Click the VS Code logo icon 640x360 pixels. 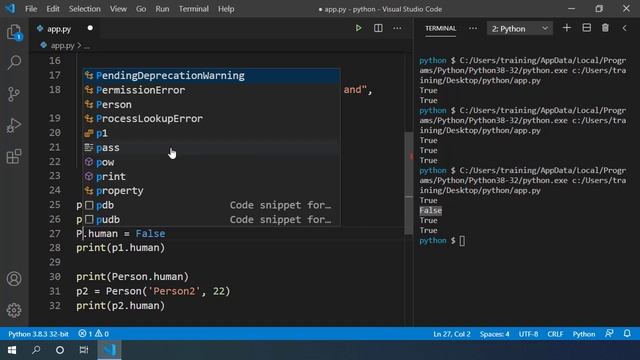10,9
